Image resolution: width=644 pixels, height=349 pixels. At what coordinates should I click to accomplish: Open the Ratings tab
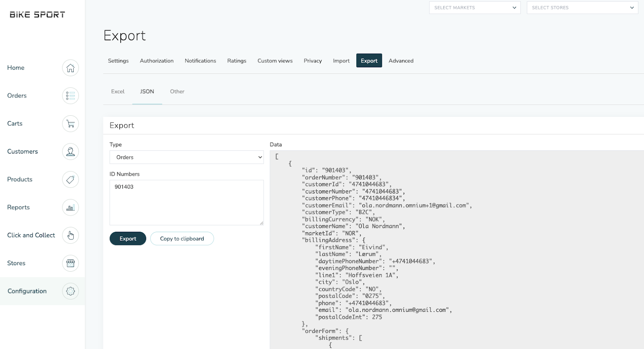pos(237,61)
